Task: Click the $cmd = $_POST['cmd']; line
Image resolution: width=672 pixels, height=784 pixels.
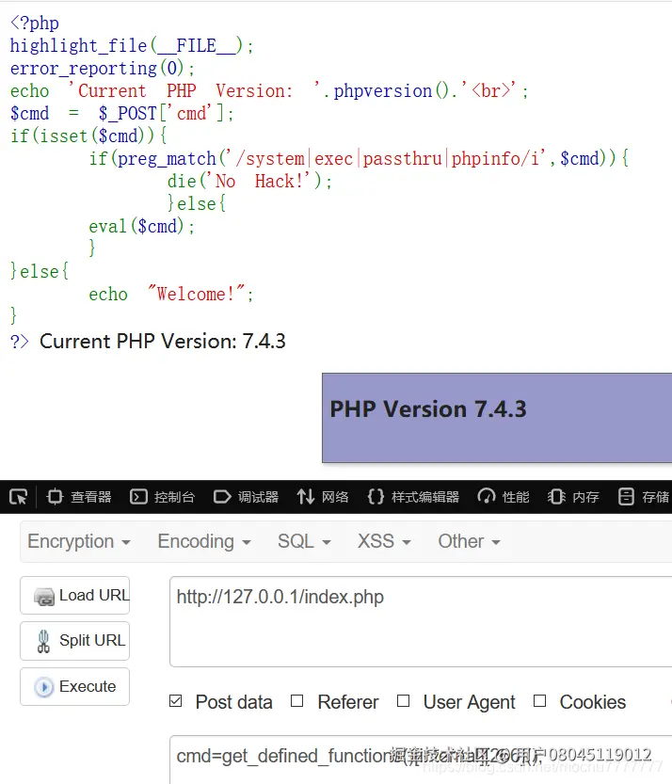Action: [x=122, y=114]
